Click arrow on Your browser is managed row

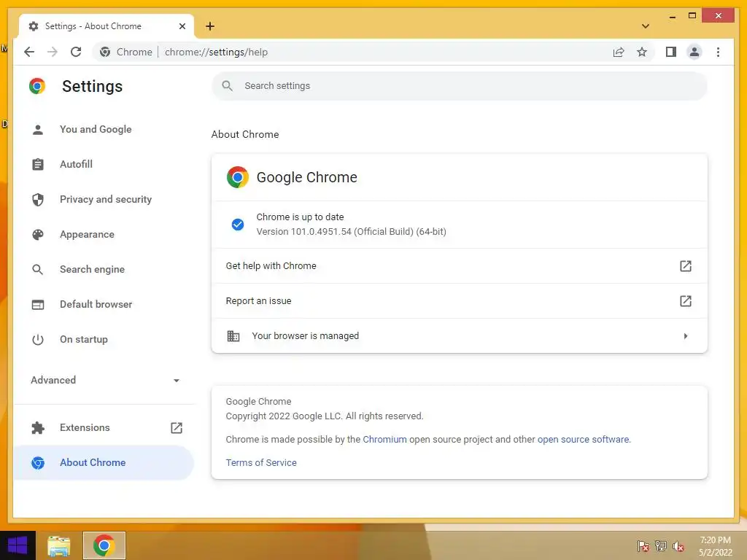pyautogui.click(x=686, y=335)
